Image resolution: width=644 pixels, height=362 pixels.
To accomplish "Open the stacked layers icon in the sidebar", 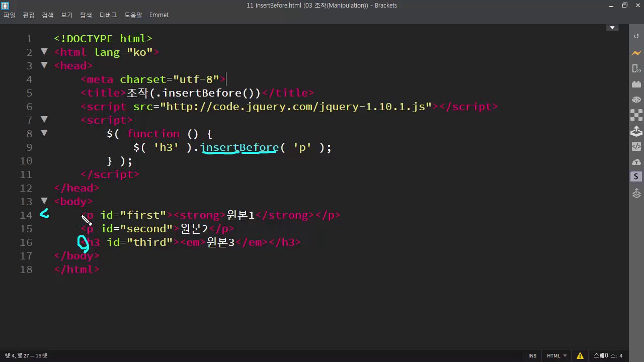I will pos(636,193).
